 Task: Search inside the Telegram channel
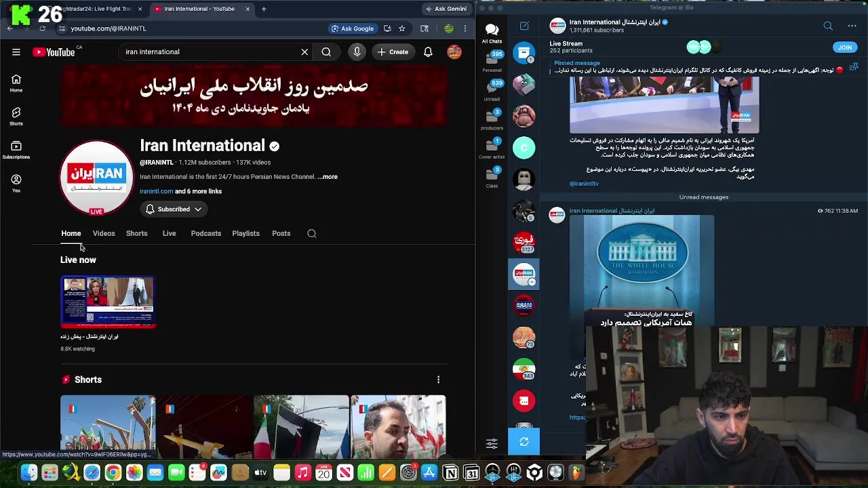click(x=828, y=26)
